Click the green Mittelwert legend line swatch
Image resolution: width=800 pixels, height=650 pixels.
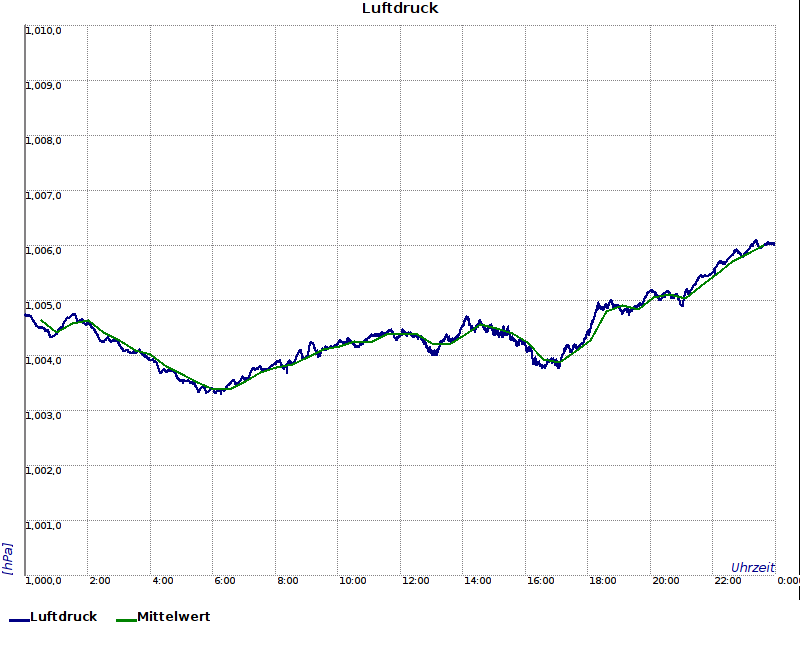click(126, 620)
